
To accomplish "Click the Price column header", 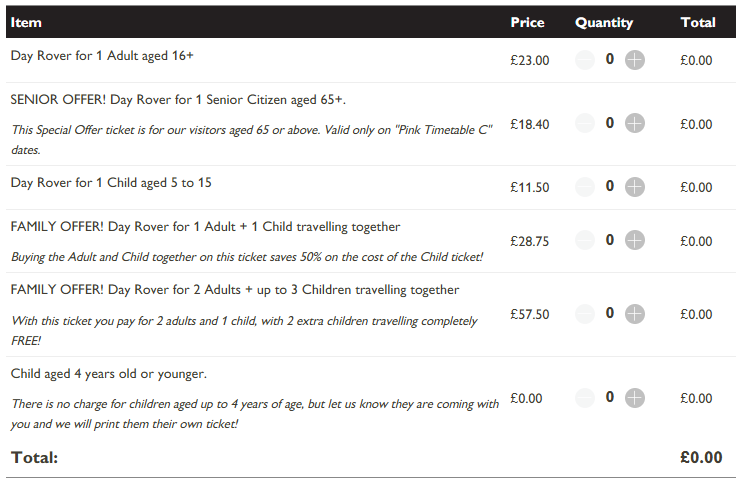I will click(x=527, y=22).
